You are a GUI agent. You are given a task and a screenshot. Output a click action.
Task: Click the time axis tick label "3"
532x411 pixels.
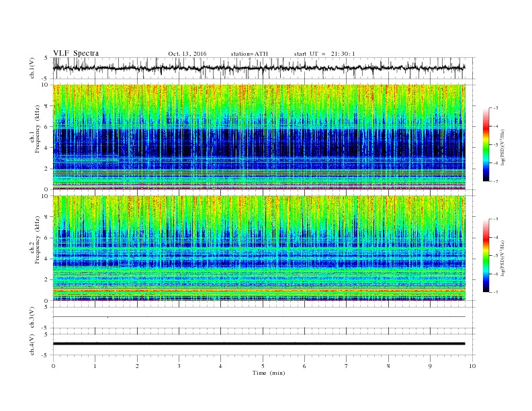tap(179, 366)
